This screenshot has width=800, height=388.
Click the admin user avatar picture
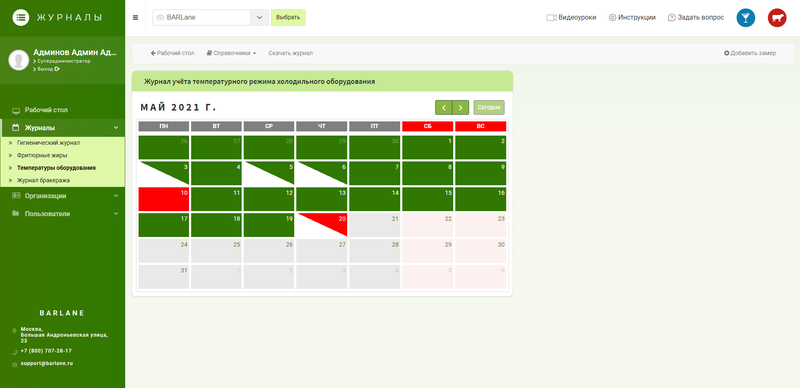[x=18, y=60]
